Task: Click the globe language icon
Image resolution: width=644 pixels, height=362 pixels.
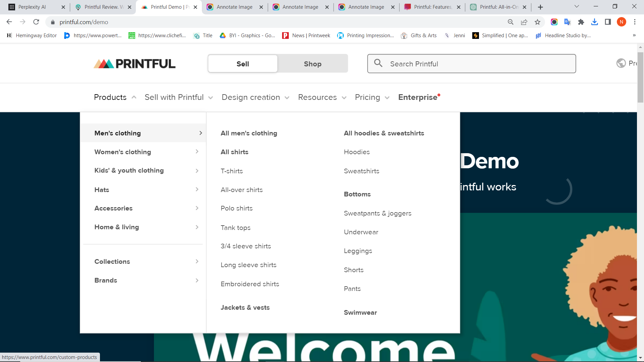Action: [x=621, y=63]
